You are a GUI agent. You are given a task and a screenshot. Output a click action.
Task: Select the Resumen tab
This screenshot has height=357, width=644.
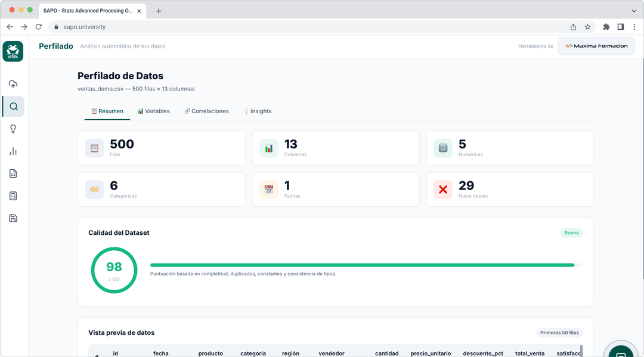click(107, 111)
